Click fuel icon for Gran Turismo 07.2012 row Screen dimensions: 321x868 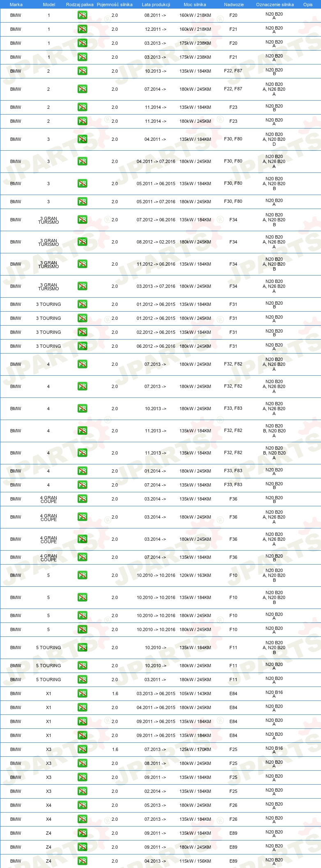[x=82, y=220]
